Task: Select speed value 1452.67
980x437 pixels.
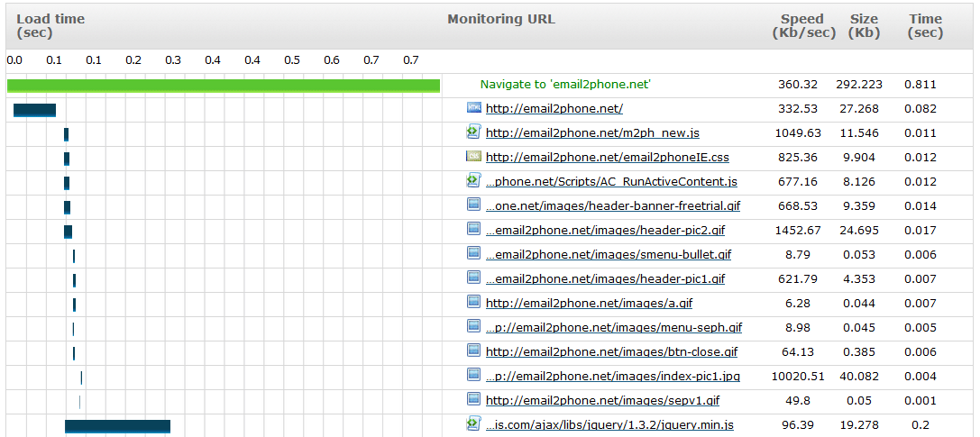Action: (x=798, y=231)
